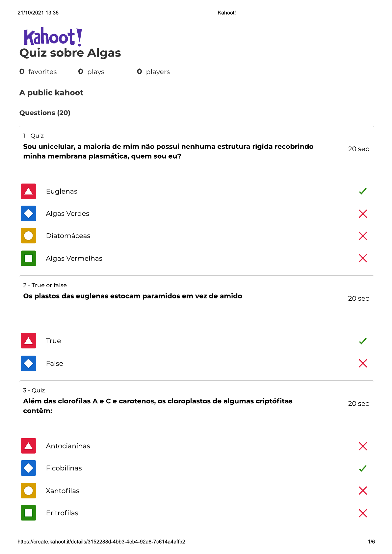Open the create.kahoot.it URL in the footer
This screenshot has height=554, width=392.
[x=101, y=542]
